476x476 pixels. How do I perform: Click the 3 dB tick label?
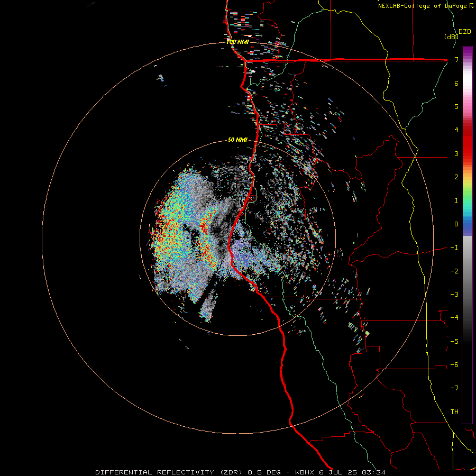coord(456,153)
